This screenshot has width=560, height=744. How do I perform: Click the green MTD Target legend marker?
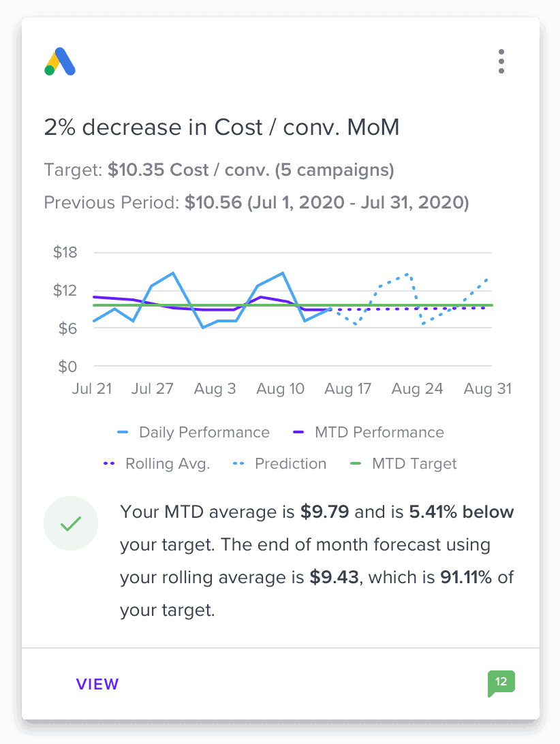356,463
